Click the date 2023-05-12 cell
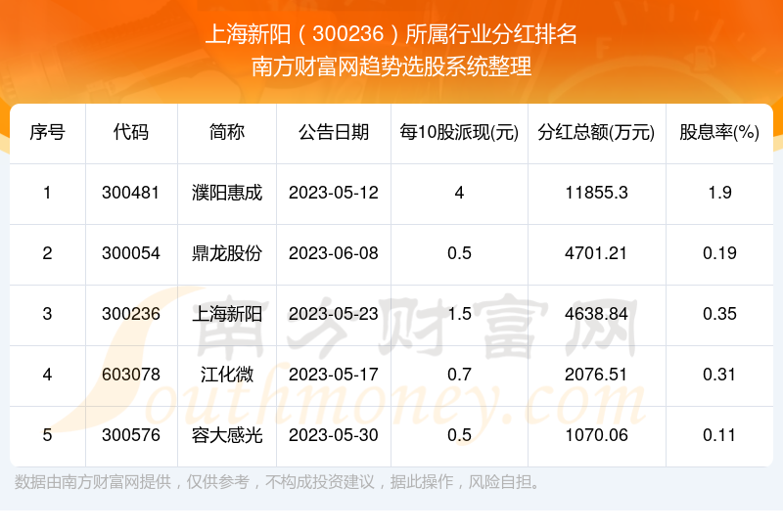This screenshot has width=783, height=532. (x=334, y=193)
